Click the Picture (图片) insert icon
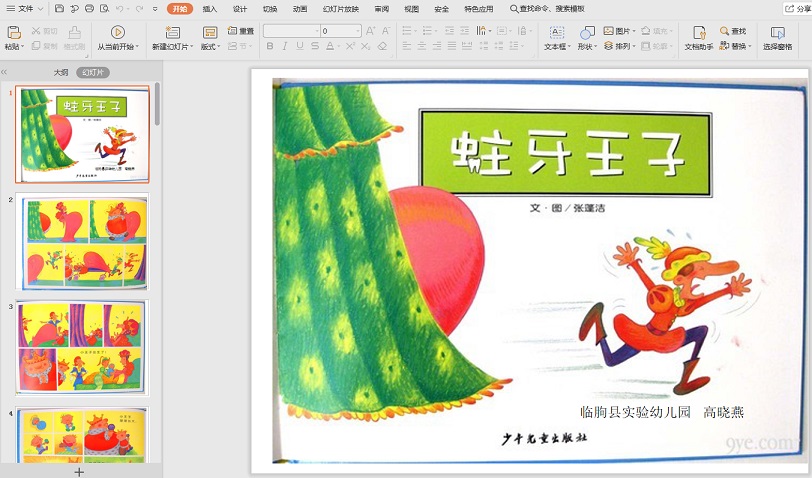 click(x=608, y=31)
